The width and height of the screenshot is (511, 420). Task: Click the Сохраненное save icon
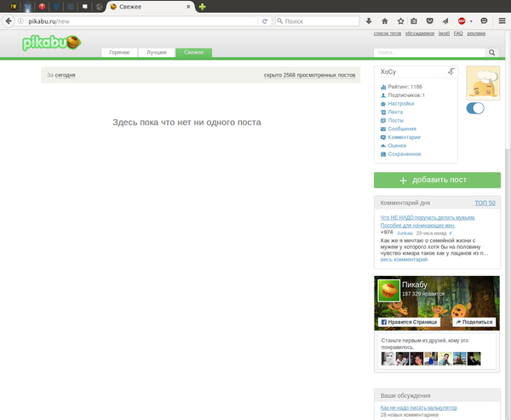pyautogui.click(x=383, y=154)
